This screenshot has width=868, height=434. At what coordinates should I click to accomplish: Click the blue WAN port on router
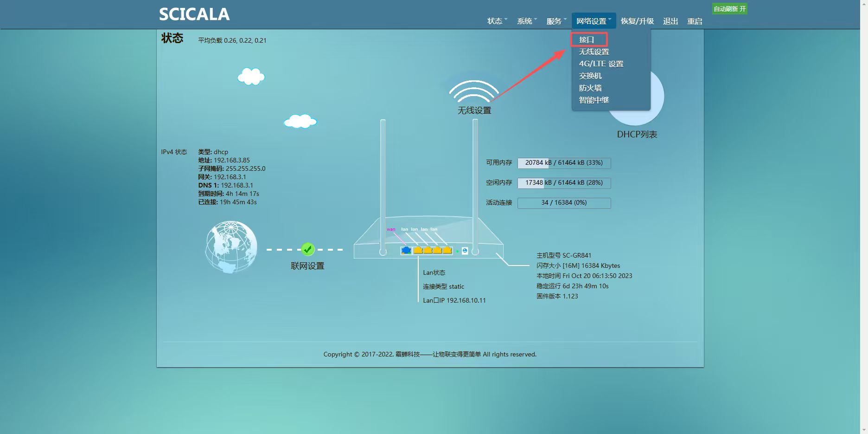pos(406,251)
